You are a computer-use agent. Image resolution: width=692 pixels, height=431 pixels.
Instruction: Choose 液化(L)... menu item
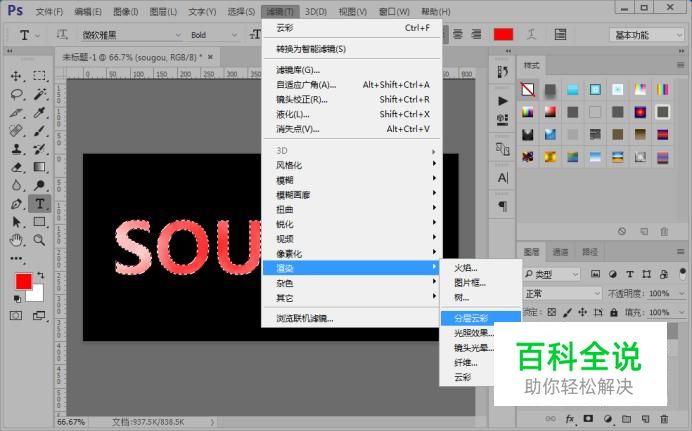tap(352, 114)
